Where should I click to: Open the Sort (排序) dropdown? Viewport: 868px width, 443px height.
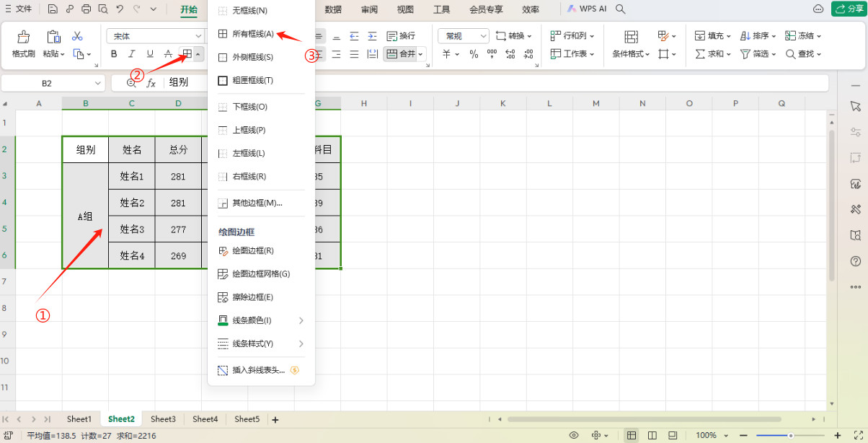point(758,36)
